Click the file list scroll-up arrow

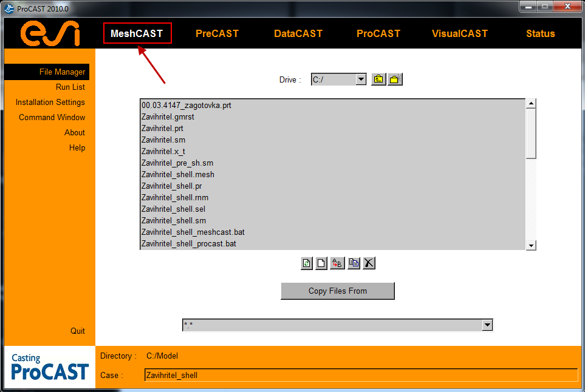pos(531,103)
